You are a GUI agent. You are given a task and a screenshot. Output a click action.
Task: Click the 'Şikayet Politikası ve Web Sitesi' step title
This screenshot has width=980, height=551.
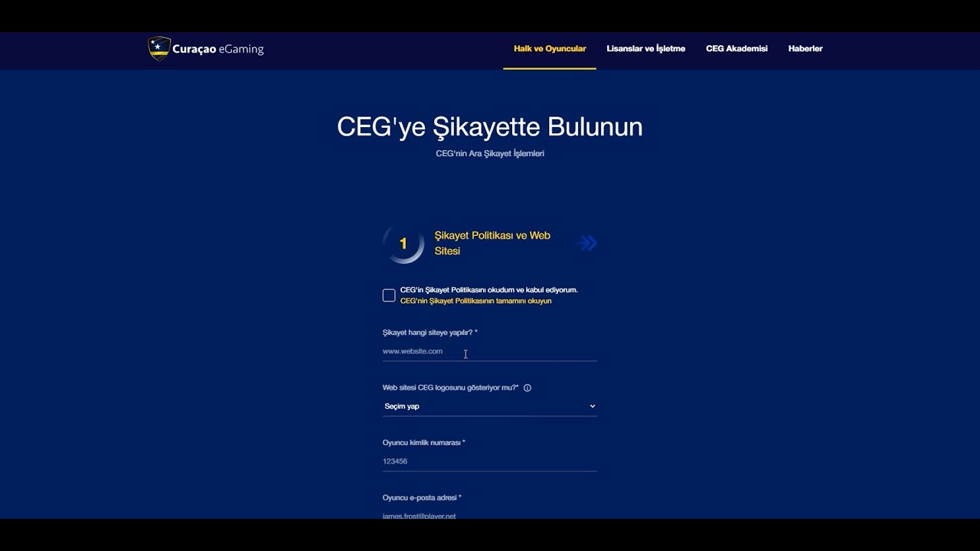pyautogui.click(x=492, y=243)
